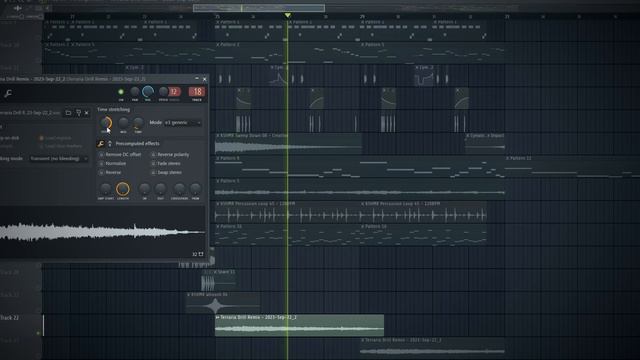
Task: Open the sampler's wrench settings icon
Action: (x=8, y=93)
